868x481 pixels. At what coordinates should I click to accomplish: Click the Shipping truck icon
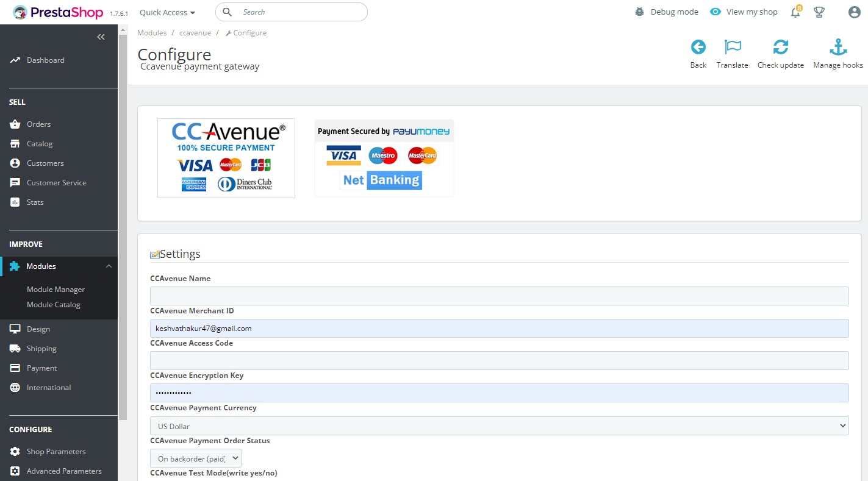point(15,349)
